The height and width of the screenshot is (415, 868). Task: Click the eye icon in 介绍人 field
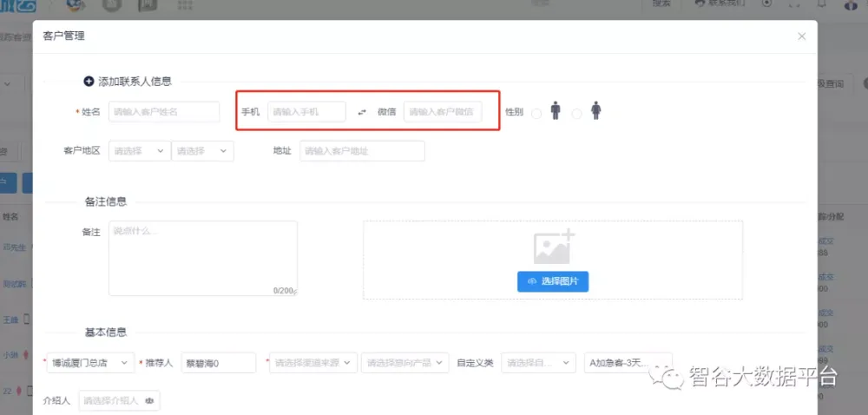(149, 401)
